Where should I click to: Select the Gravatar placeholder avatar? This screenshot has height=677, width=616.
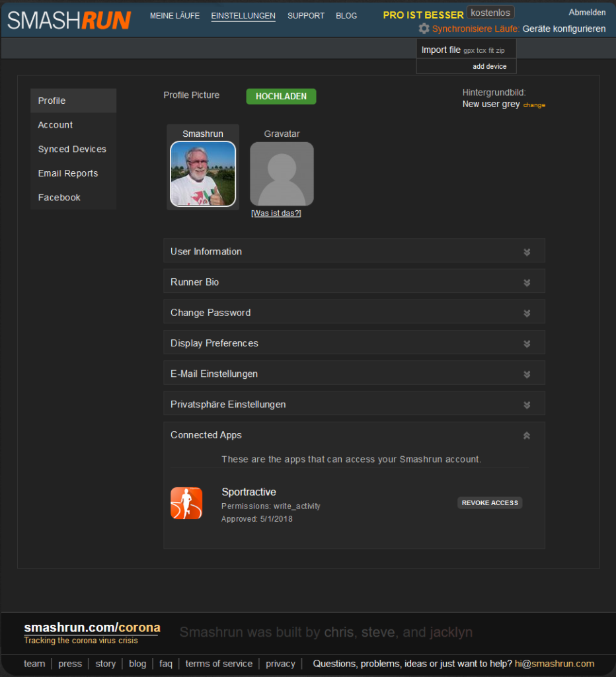(282, 174)
